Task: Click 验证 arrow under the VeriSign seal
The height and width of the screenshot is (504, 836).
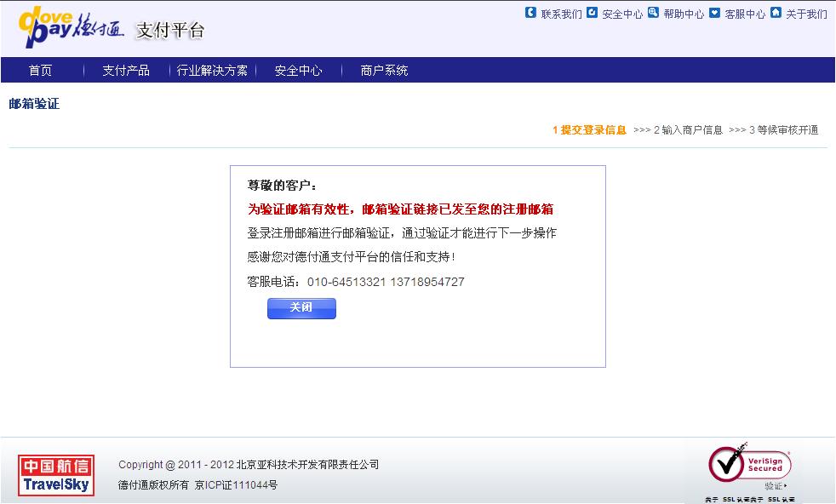Action: 776,486
